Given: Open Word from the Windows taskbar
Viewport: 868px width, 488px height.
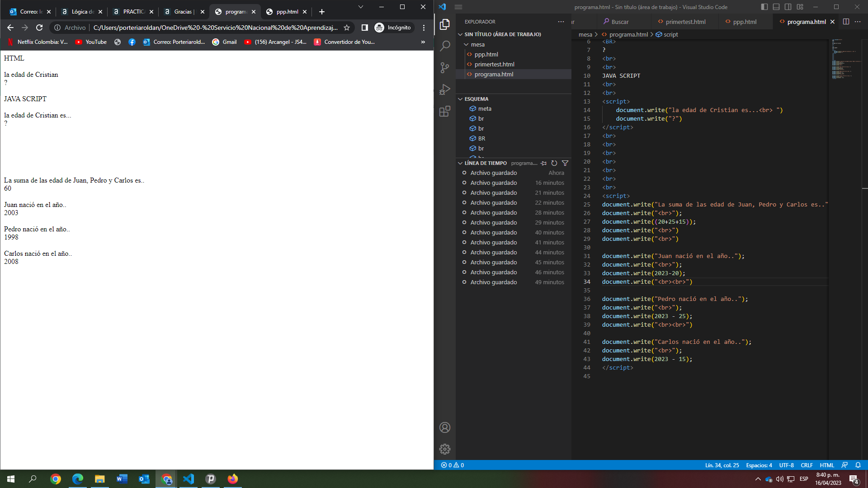Looking at the screenshot, I should [x=122, y=479].
